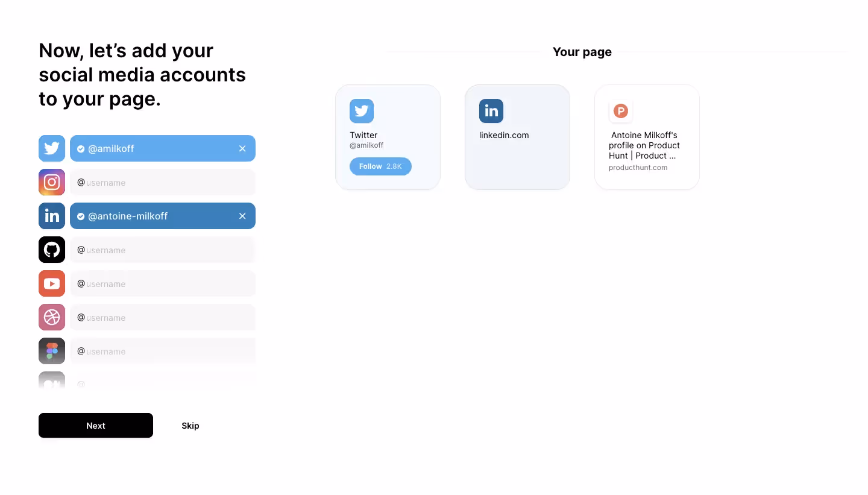Select the Figma icon in the account list
868x495 pixels.
coord(51,351)
